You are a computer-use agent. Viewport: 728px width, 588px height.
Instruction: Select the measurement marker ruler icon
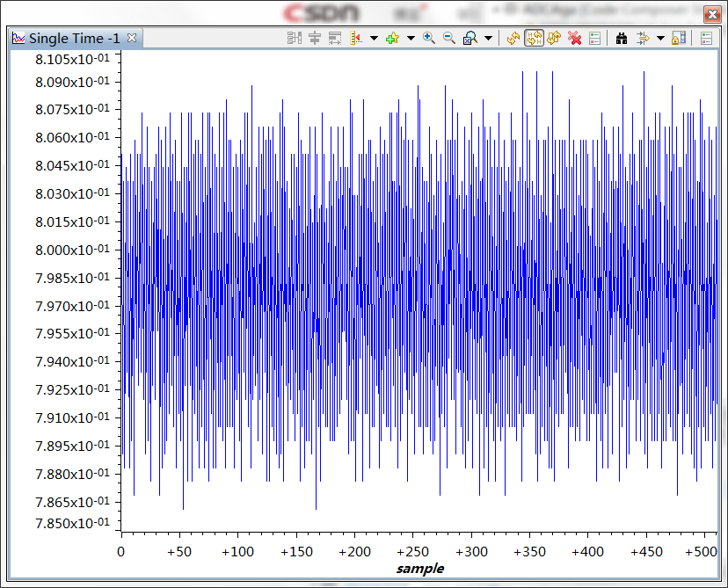click(356, 38)
